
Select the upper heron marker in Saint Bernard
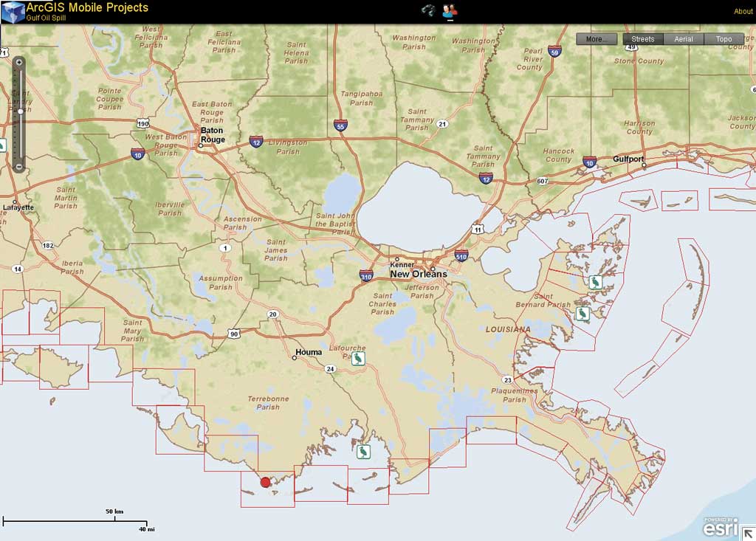click(596, 282)
